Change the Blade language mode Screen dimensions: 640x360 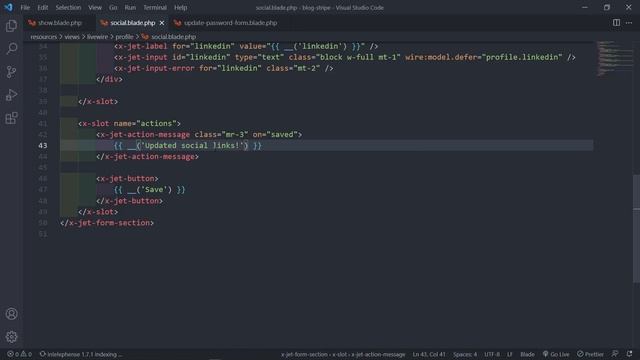[x=527, y=354]
